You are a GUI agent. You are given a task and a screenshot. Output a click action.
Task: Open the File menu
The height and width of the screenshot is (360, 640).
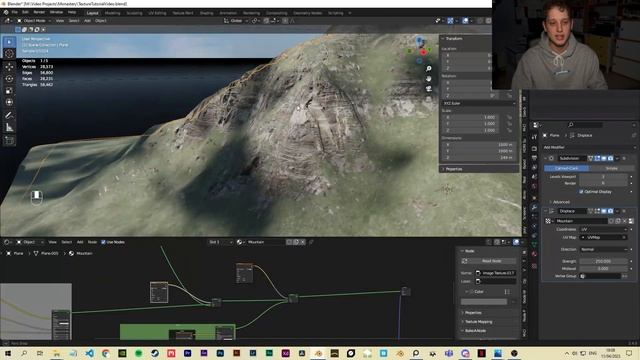point(15,13)
